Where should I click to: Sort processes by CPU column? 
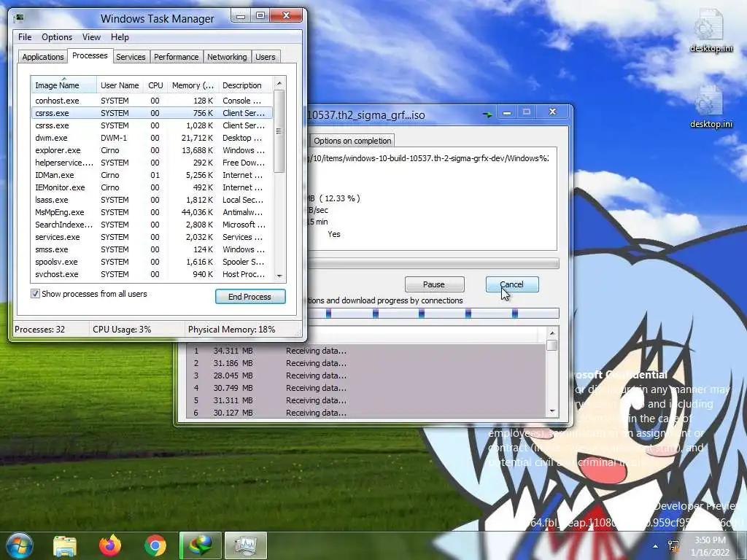click(155, 85)
